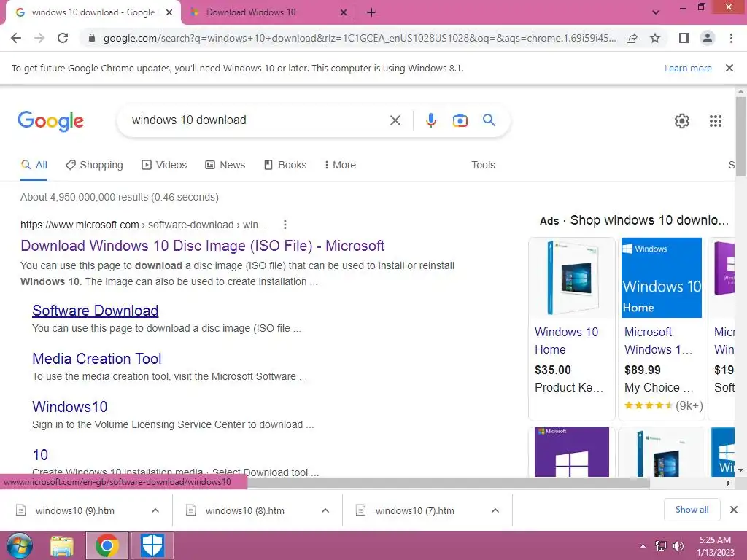Open Google settings gear icon
Screen dimensions: 747x560
[682, 121]
